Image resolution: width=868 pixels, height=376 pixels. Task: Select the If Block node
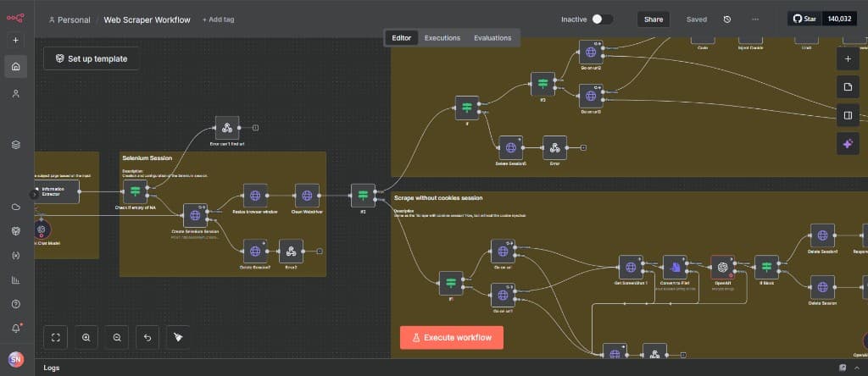766,267
